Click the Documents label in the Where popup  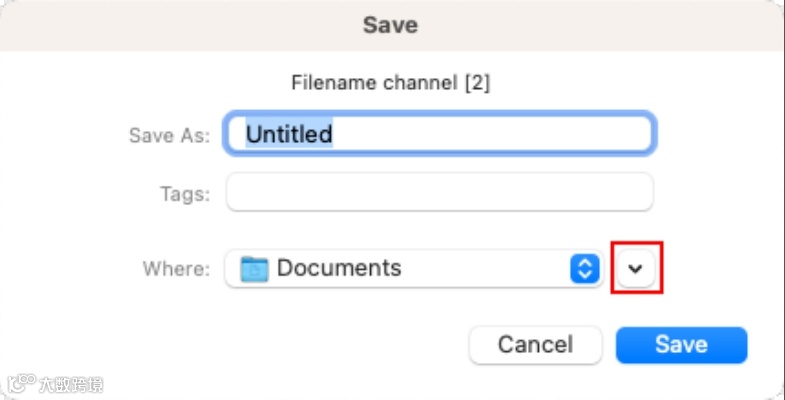339,268
